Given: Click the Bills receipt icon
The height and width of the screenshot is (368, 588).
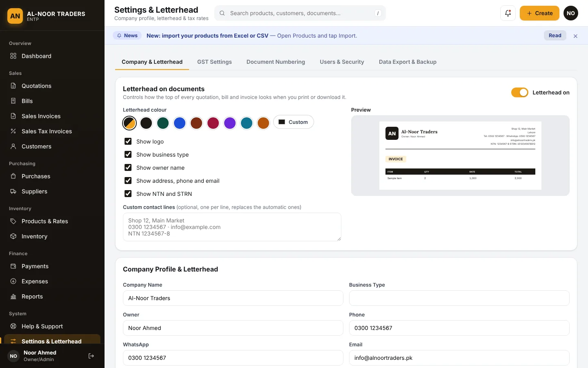Looking at the screenshot, I should (x=13, y=101).
